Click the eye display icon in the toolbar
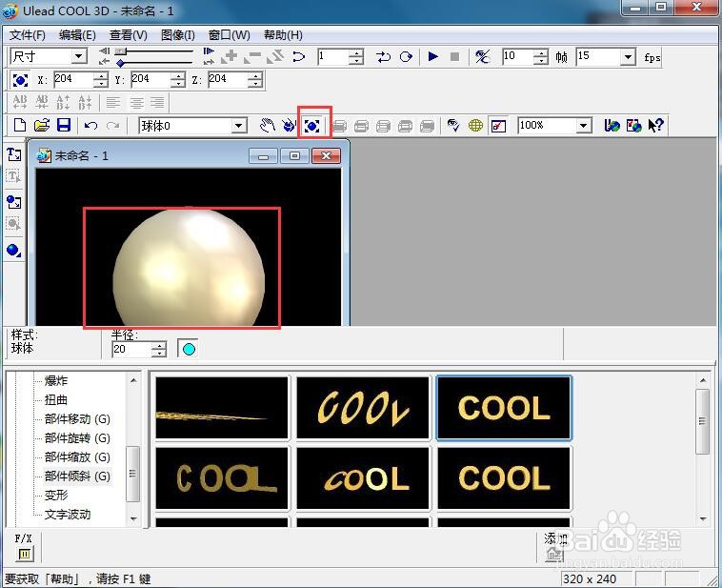This screenshot has height=588, width=722. (x=453, y=126)
